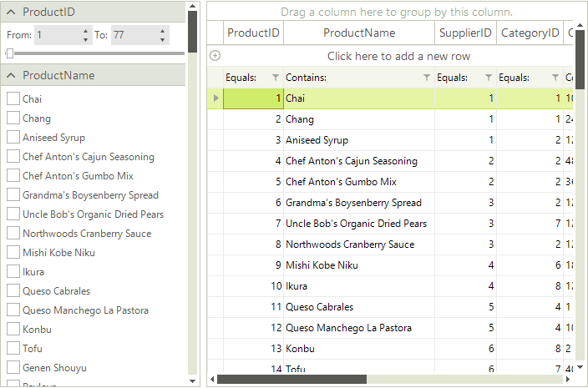Click filter funnel icon in CategoryID column

(552, 78)
